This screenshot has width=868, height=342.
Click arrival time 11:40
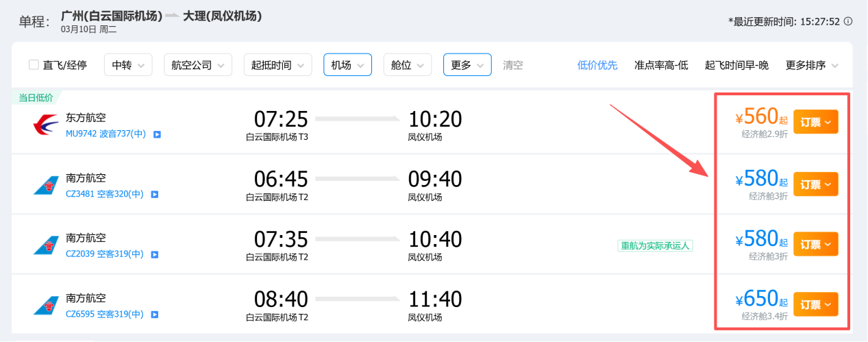(435, 299)
